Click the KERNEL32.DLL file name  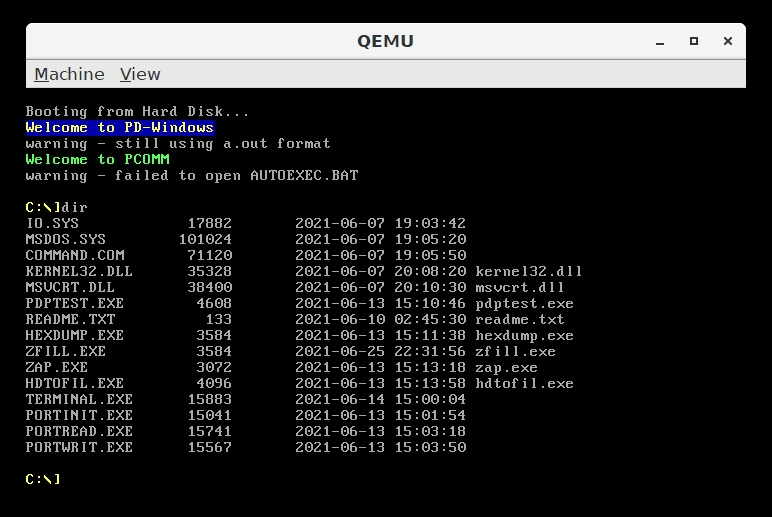79,272
